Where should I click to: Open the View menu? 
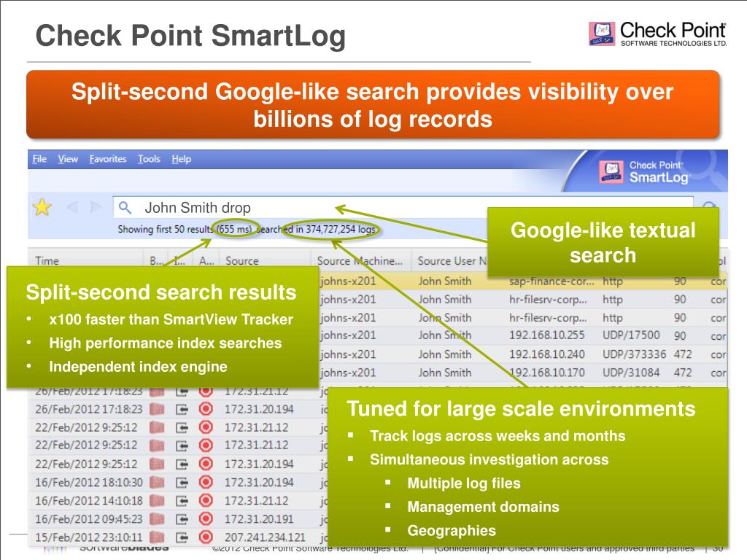[68, 159]
